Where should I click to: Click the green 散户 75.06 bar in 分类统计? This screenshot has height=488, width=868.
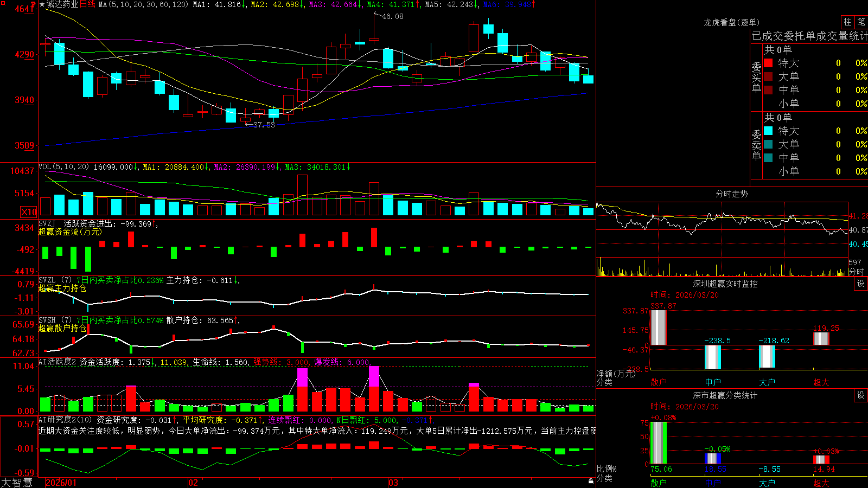[x=658, y=443]
